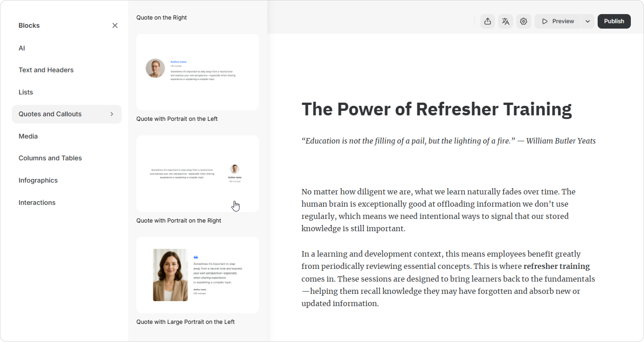Image resolution: width=644 pixels, height=342 pixels.
Task: Click Quotes and Callouts chevron arrow
Action: point(112,114)
